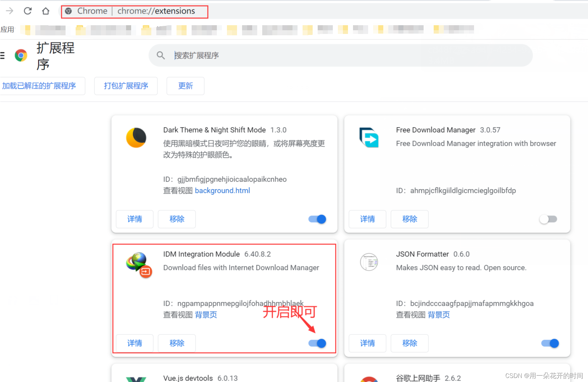The height and width of the screenshot is (382, 588).
Task: Click 'Makes JSON easy to read' description
Action: click(461, 268)
